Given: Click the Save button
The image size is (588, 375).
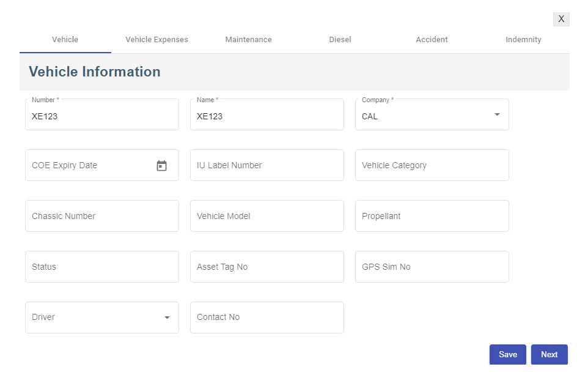Looking at the screenshot, I should 507,355.
